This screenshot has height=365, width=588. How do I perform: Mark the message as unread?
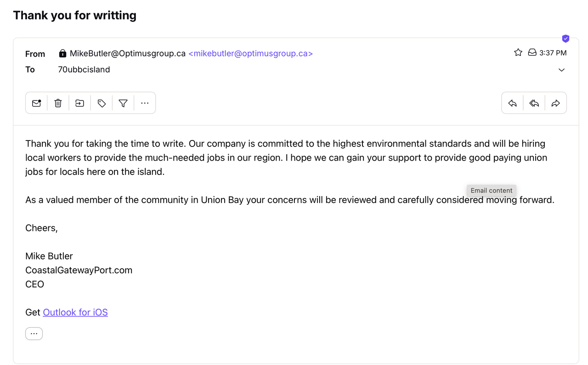pos(36,103)
